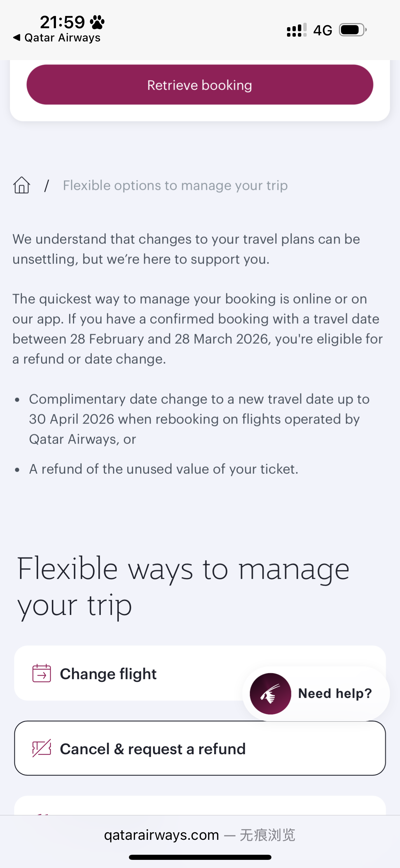Tap the 4G network indicator
Image resolution: width=400 pixels, height=868 pixels.
323,30
